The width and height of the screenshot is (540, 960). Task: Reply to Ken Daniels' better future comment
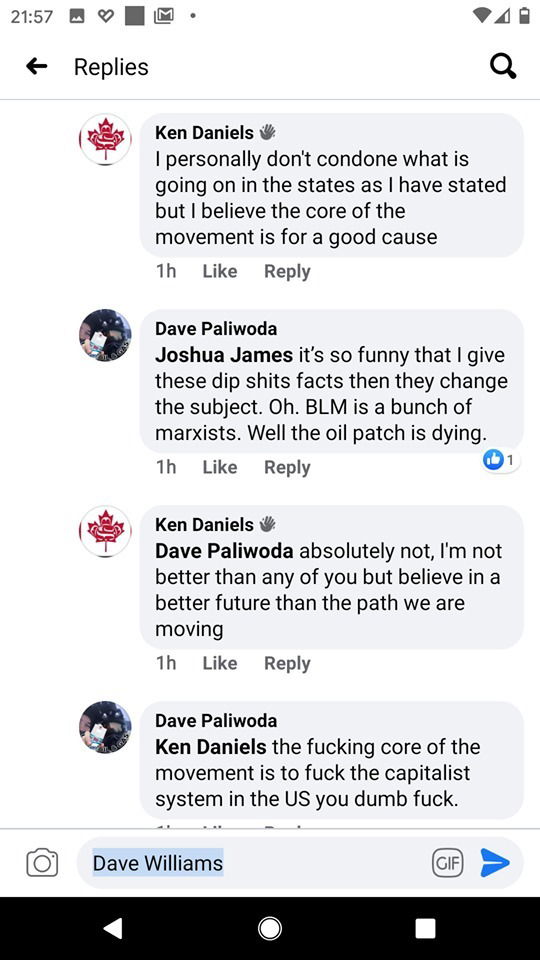coord(287,663)
